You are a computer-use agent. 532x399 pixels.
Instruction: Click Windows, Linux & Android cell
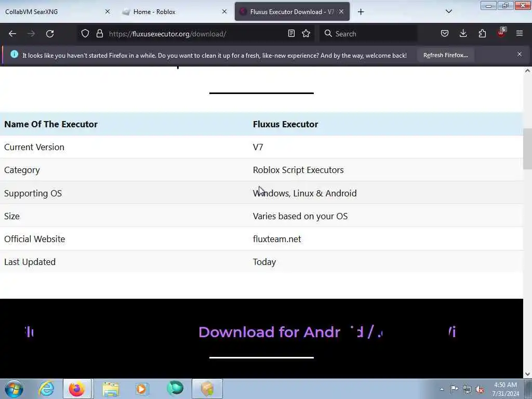tap(304, 193)
